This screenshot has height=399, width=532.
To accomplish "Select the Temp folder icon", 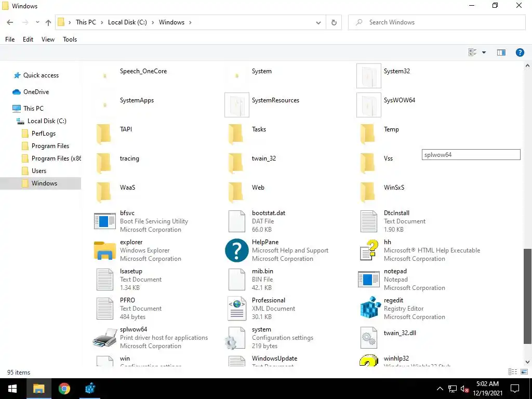I will (367, 134).
